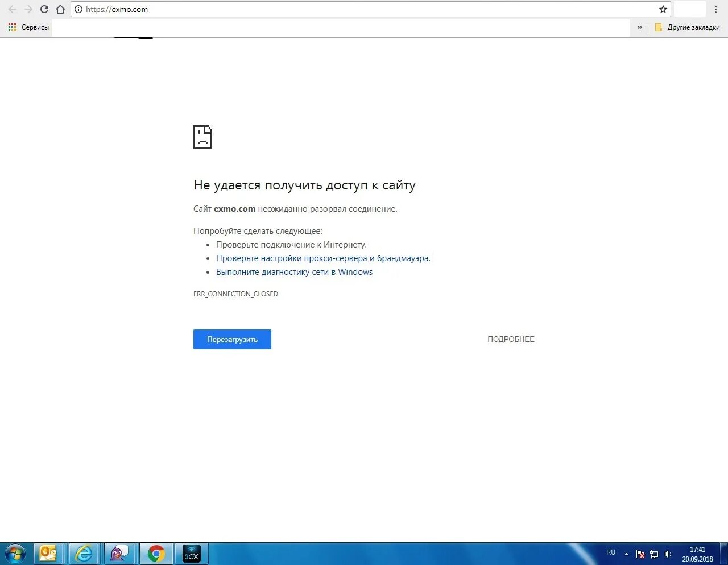
Task: Click the Перезагрузить button
Action: [232, 339]
